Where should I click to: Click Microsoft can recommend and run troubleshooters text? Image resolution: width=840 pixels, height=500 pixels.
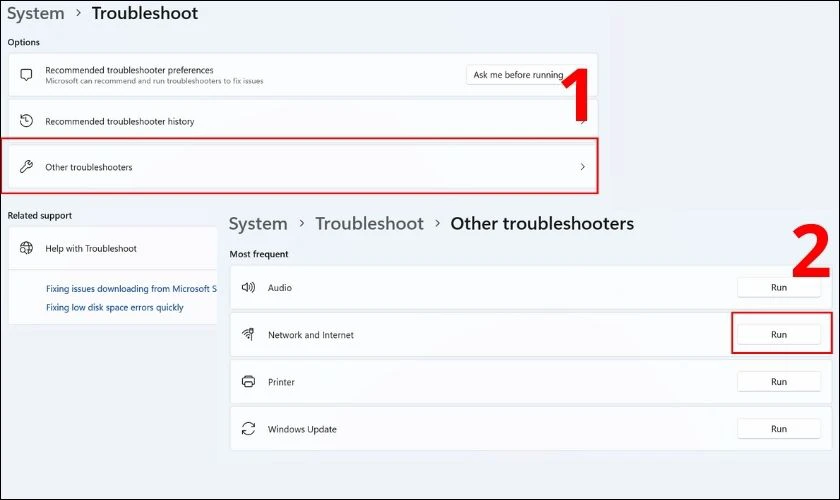click(154, 81)
